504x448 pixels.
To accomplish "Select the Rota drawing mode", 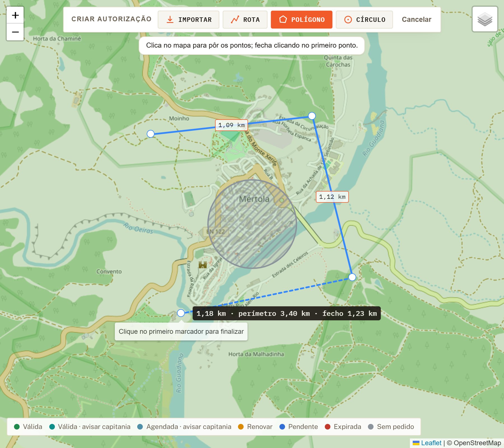I will (x=245, y=20).
